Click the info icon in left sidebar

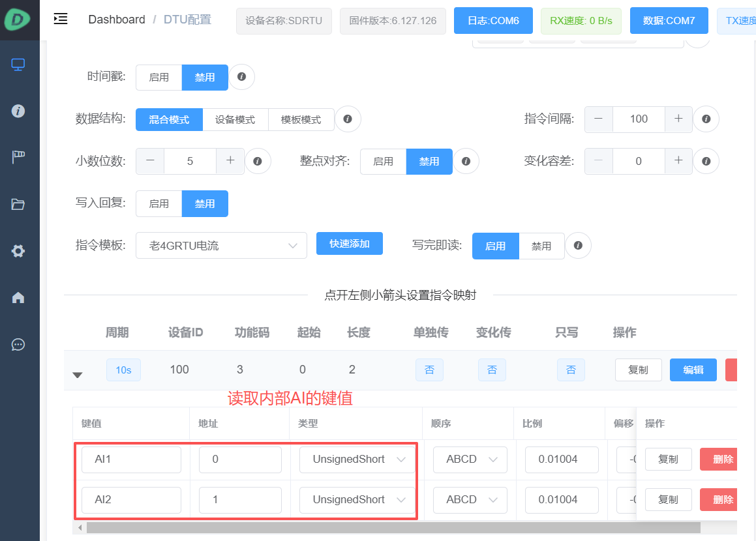click(20, 110)
